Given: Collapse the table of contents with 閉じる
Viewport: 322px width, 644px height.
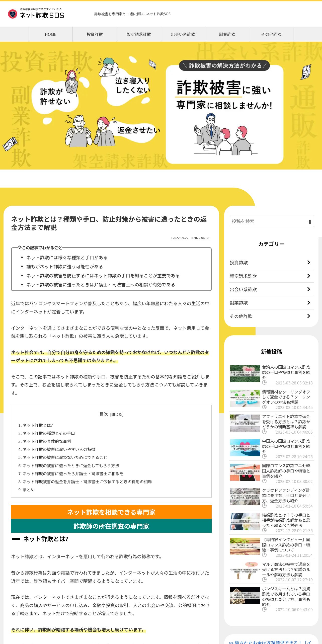Looking at the screenshot, I should coord(117,415).
